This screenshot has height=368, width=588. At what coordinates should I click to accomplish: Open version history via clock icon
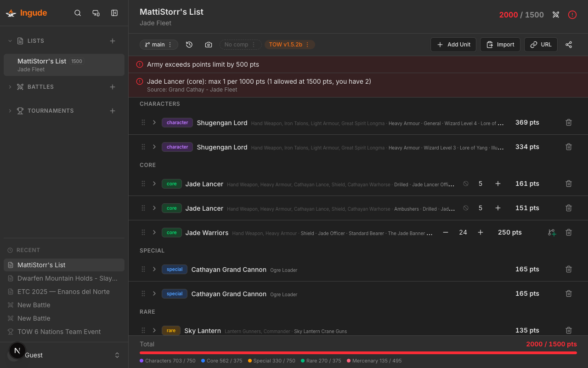tap(189, 45)
